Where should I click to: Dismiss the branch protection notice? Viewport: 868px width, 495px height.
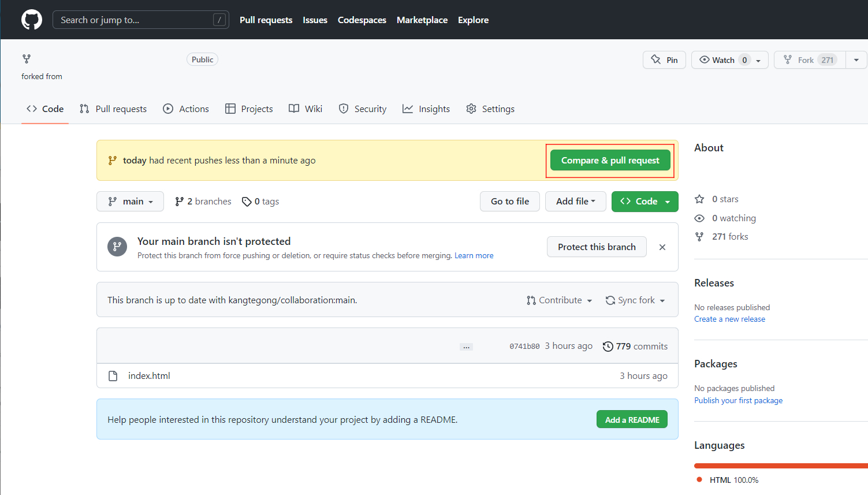[x=662, y=247]
